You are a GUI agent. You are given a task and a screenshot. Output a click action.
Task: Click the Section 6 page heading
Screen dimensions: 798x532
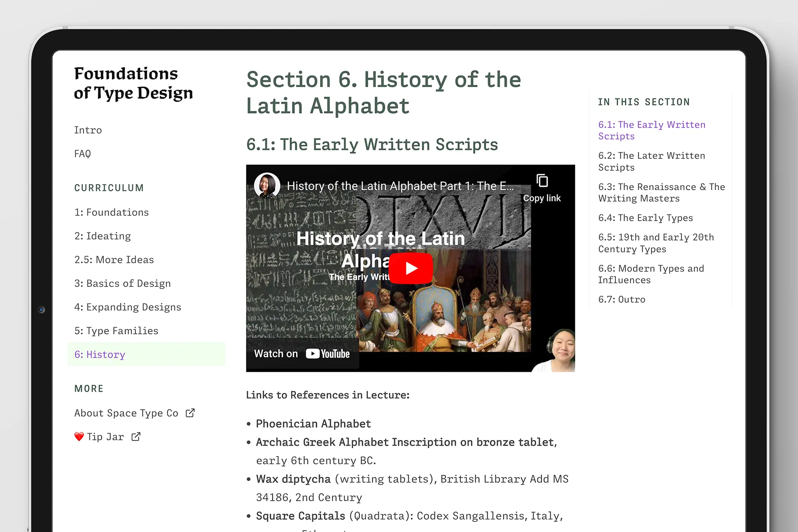[383, 93]
